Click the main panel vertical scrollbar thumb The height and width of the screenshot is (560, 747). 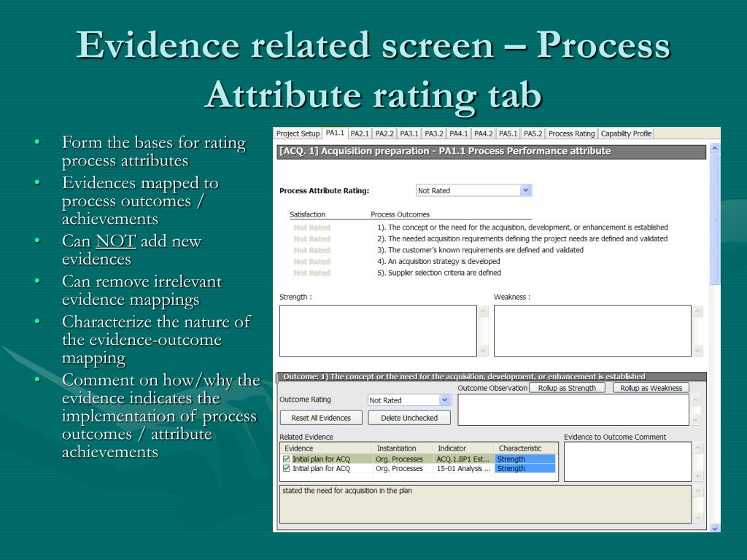point(715,219)
